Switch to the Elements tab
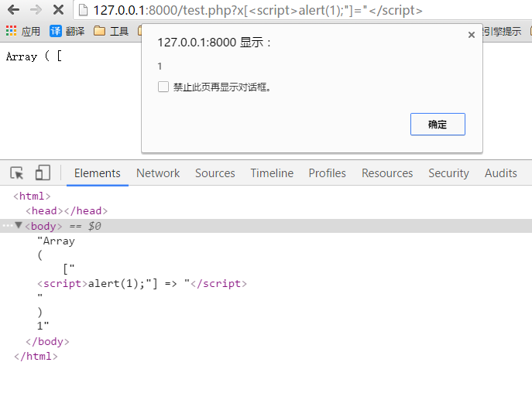The height and width of the screenshot is (393, 532). click(x=98, y=173)
